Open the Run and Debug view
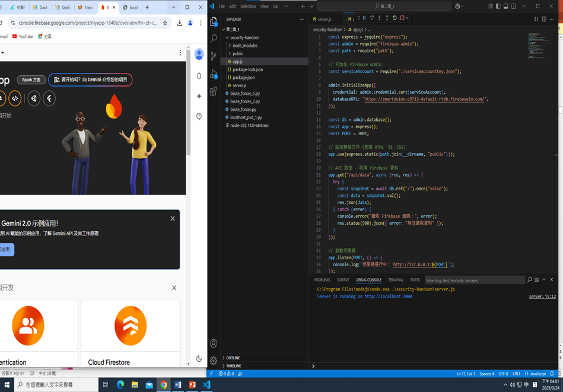 point(214,75)
